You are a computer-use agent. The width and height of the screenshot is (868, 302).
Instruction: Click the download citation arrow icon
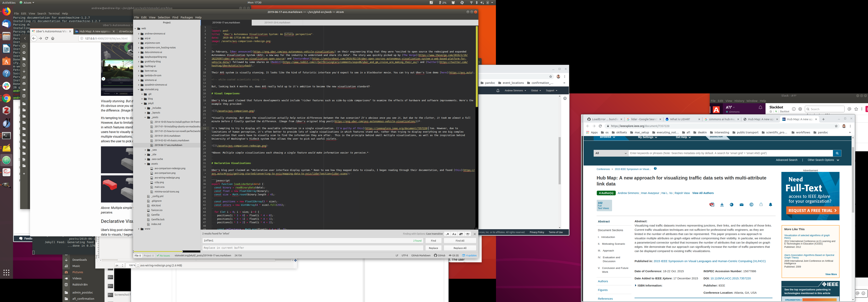click(x=722, y=205)
